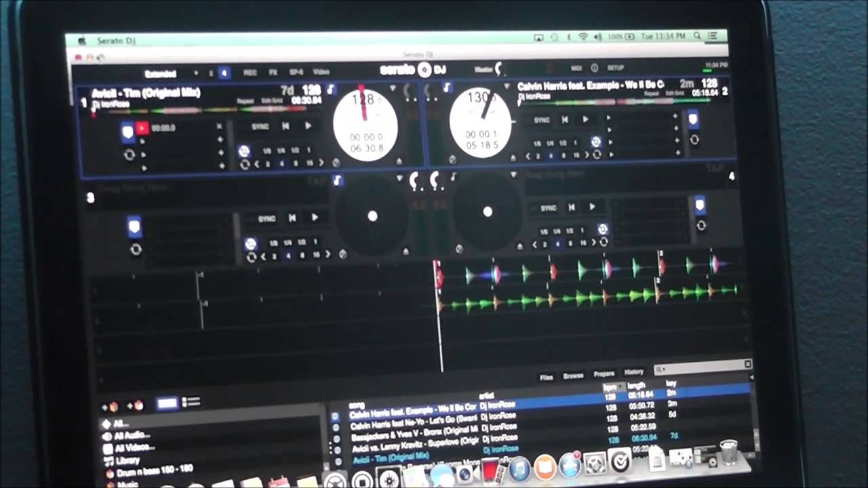Expand deck 1 pitch range dropdown arrow
This screenshot has height=488, width=868.
tap(393, 89)
